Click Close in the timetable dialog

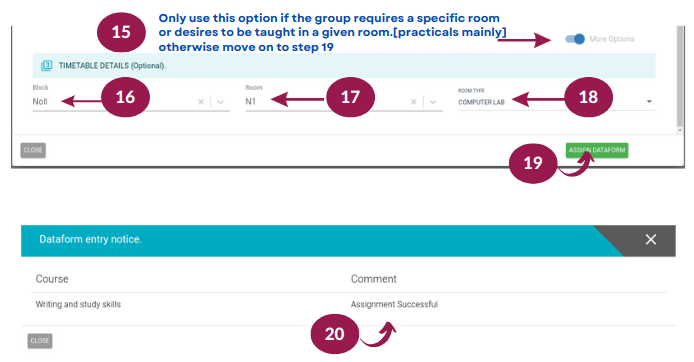click(33, 150)
